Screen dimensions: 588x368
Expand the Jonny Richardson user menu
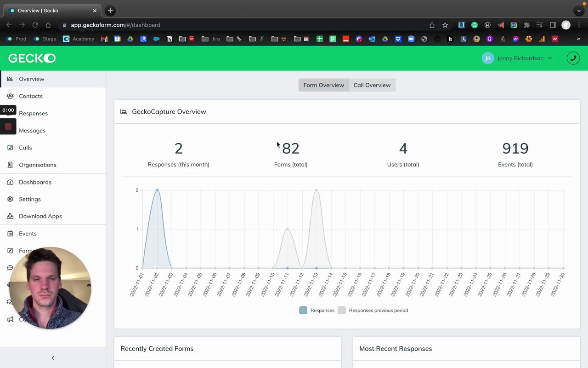click(x=517, y=58)
